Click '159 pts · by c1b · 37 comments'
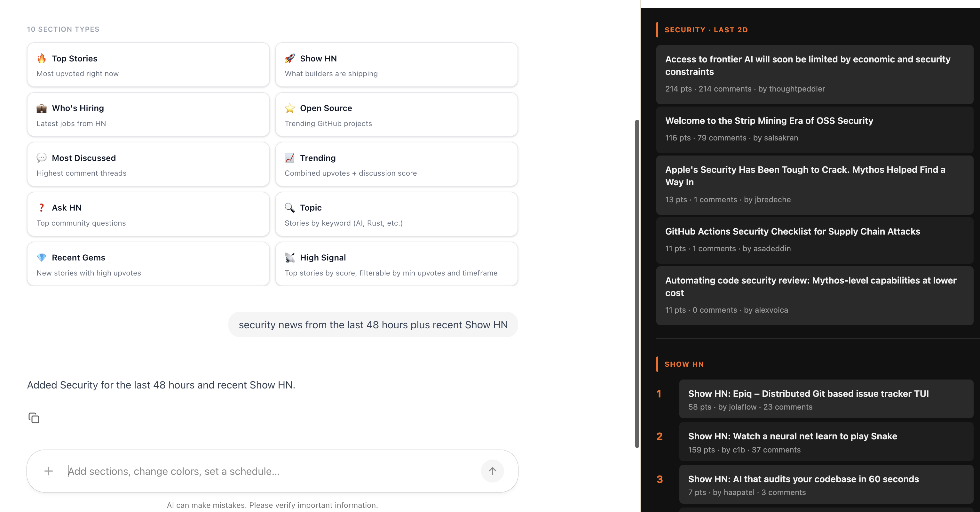 pos(744,450)
